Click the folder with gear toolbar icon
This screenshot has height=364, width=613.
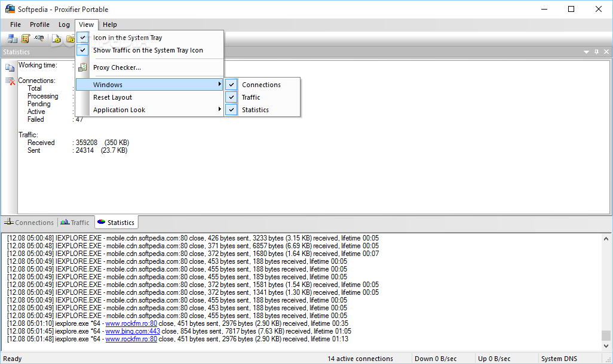pos(71,38)
